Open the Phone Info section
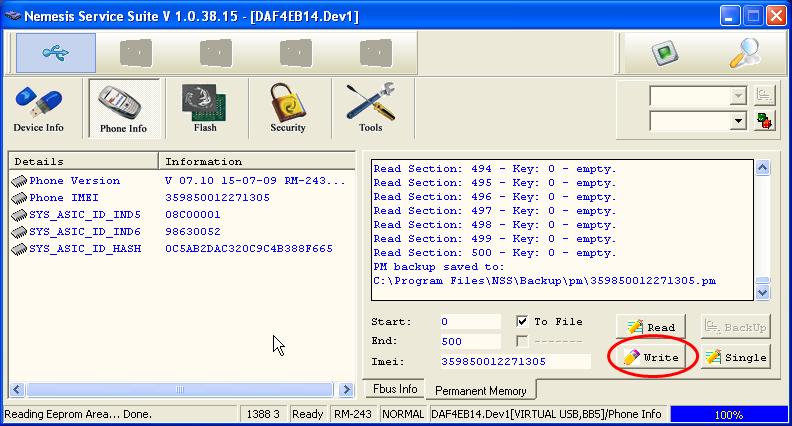Viewport: 792px width, 426px height. (123, 109)
